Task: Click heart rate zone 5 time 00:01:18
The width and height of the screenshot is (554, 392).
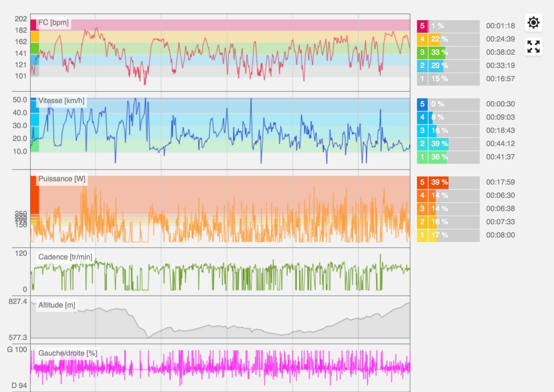Action: (x=500, y=26)
